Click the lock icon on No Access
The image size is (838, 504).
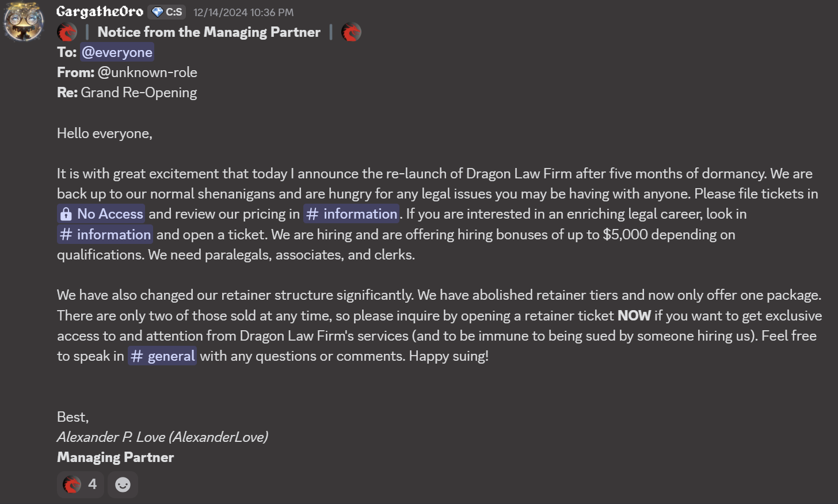pos(66,215)
